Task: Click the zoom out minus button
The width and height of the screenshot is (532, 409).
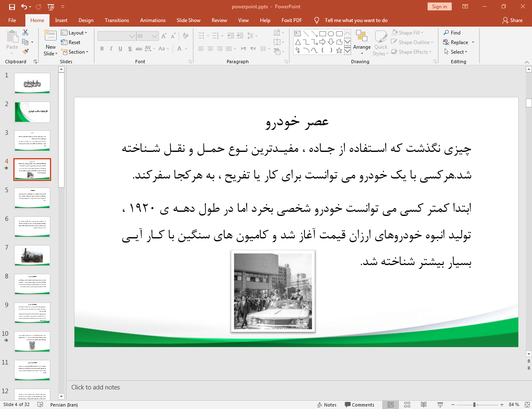Action: coord(453,404)
